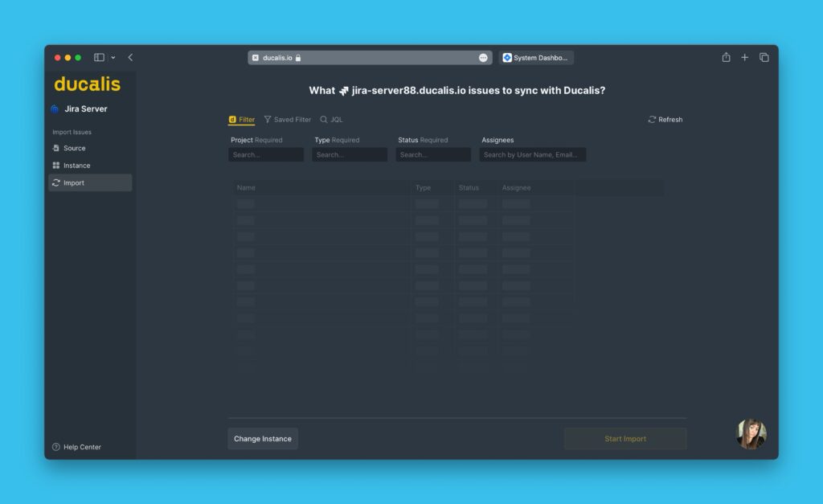Screen dimensions: 823x504
Task: Open Instance step in sidebar
Action: pyautogui.click(x=76, y=166)
